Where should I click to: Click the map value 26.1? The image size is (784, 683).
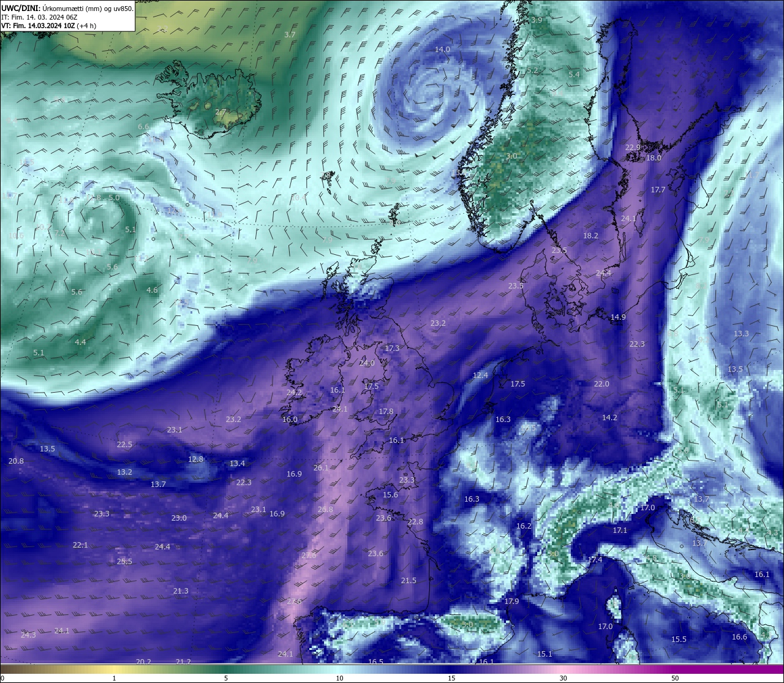(321, 467)
